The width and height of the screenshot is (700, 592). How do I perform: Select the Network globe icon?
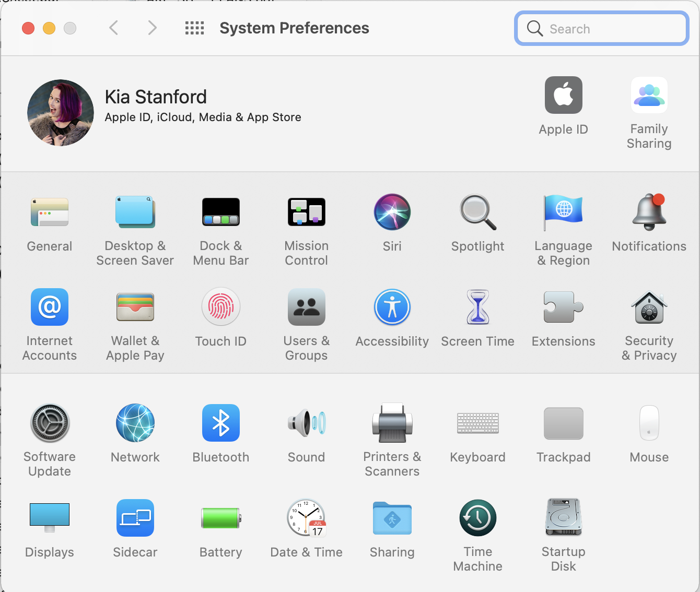coord(135,423)
